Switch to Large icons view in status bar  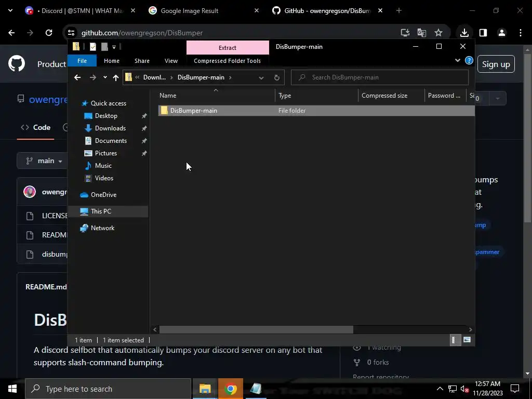(x=467, y=340)
